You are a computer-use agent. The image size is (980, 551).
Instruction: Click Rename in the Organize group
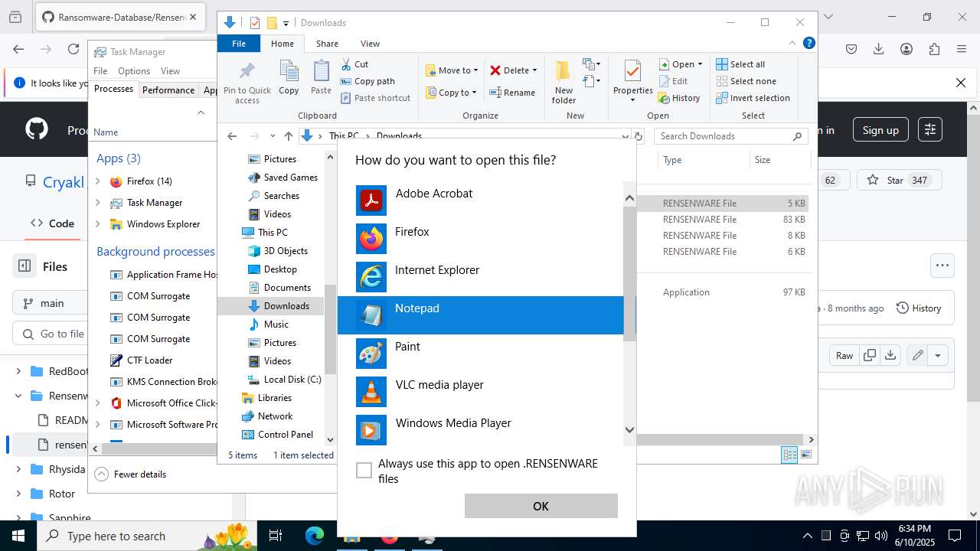[512, 93]
